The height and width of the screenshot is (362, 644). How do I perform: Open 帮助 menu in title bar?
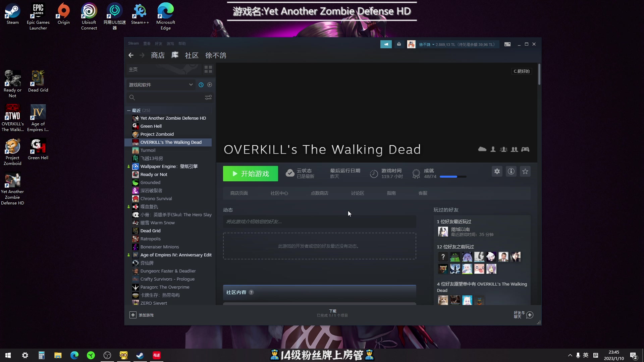click(x=182, y=44)
